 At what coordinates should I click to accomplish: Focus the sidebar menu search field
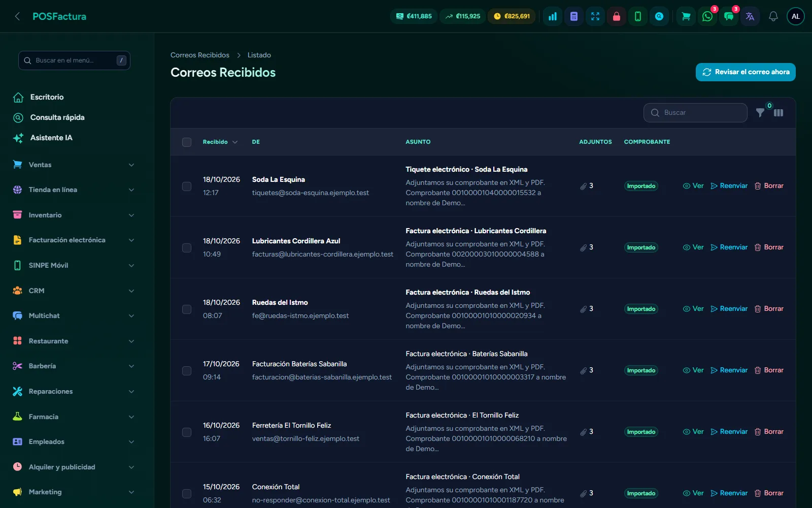point(74,60)
